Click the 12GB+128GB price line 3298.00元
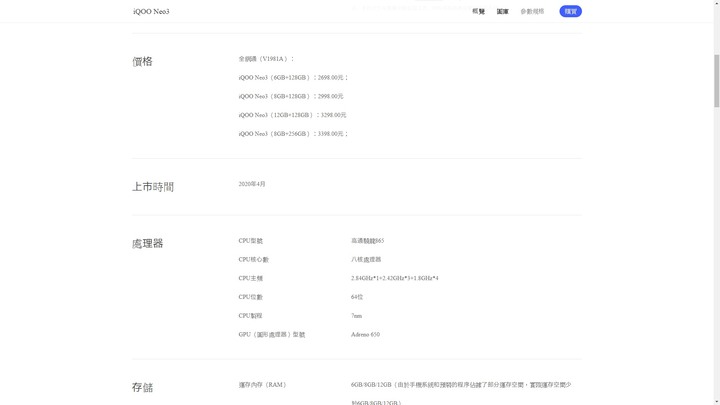The height and width of the screenshot is (405, 720). coord(292,115)
